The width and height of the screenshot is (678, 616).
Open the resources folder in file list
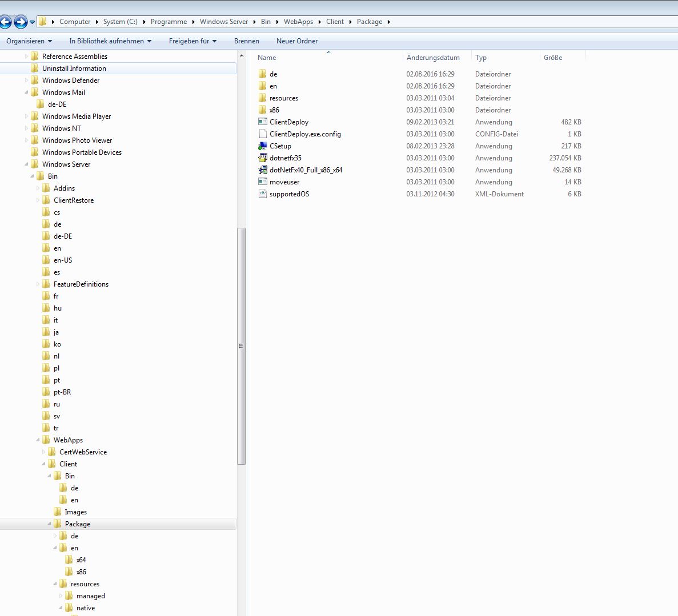[x=283, y=98]
